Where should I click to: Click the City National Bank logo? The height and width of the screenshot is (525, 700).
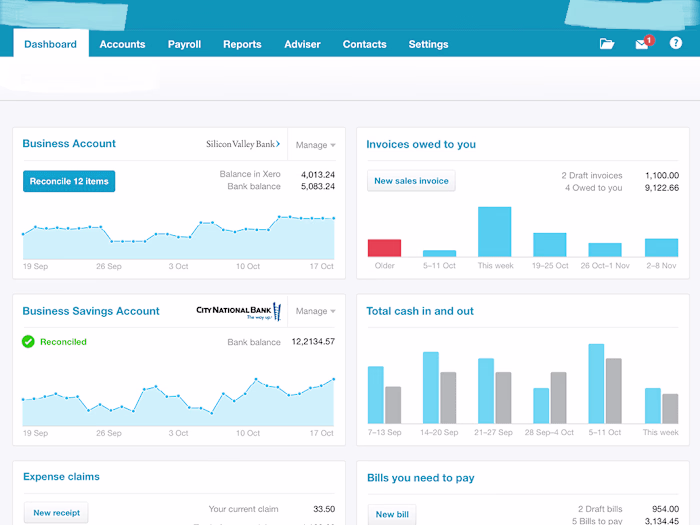point(238,311)
